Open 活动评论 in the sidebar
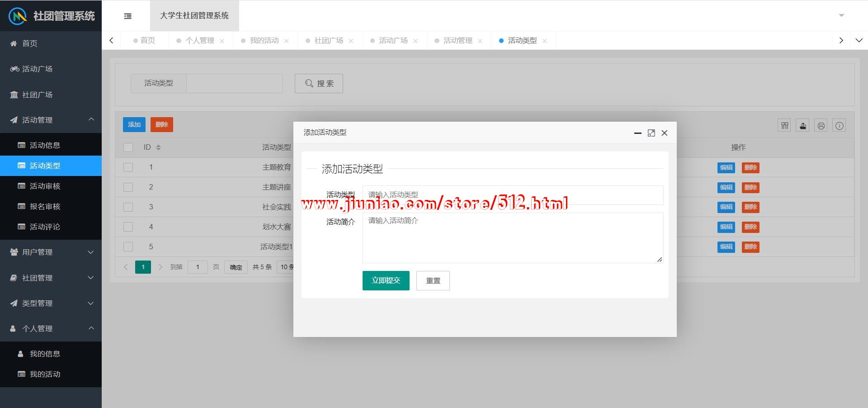This screenshot has height=408, width=868. [x=51, y=227]
